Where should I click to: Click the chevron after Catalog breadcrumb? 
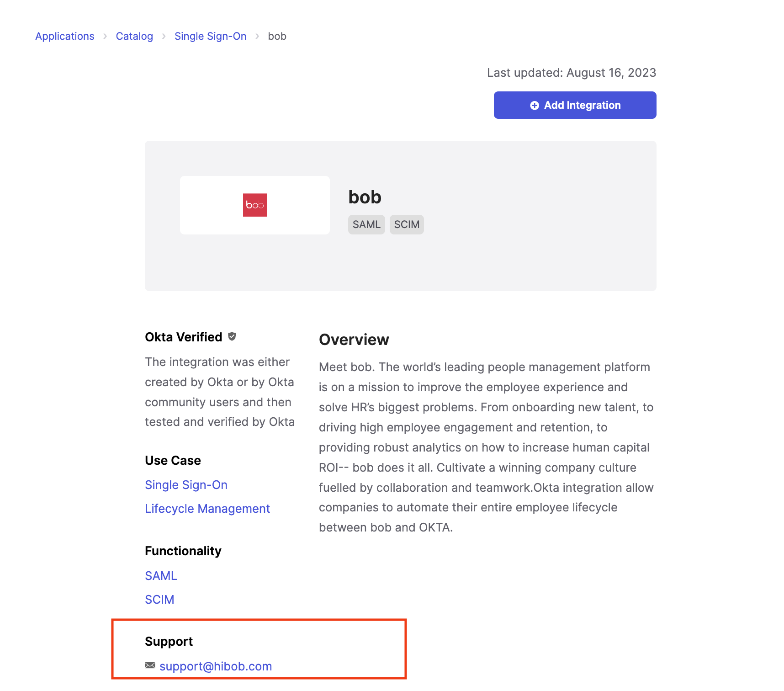coord(164,36)
